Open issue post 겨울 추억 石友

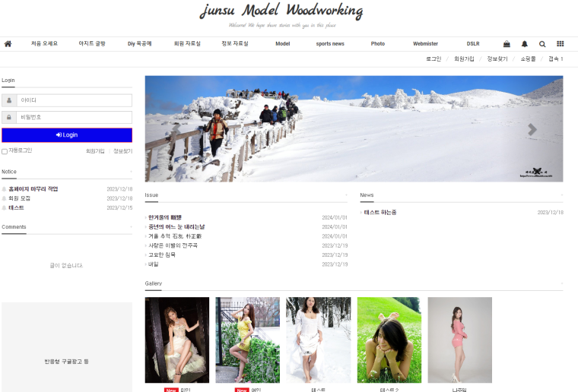tap(175, 236)
